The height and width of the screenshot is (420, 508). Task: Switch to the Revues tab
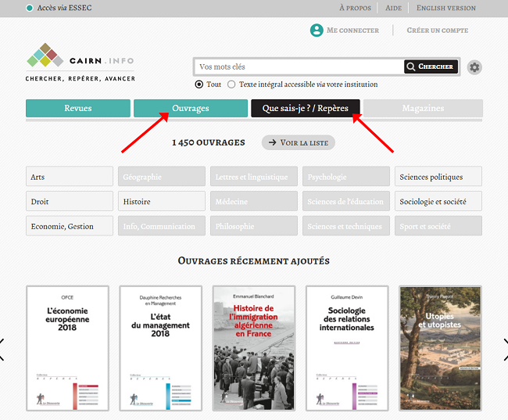click(x=78, y=108)
